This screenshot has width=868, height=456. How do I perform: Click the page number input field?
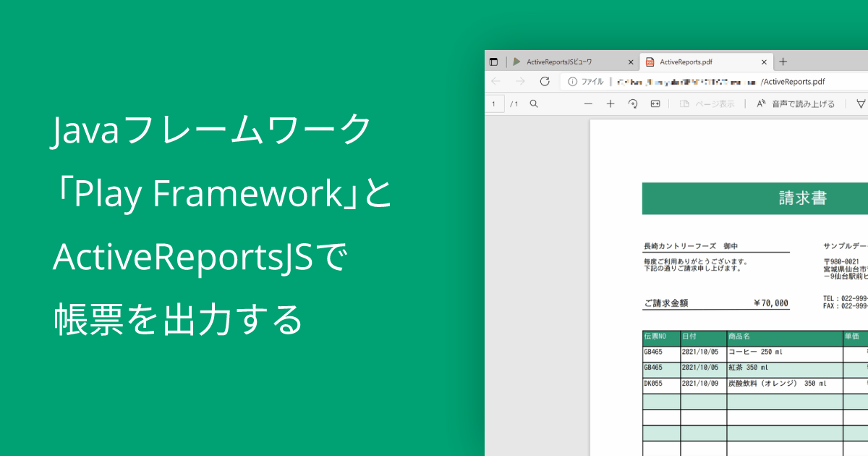[x=494, y=103]
